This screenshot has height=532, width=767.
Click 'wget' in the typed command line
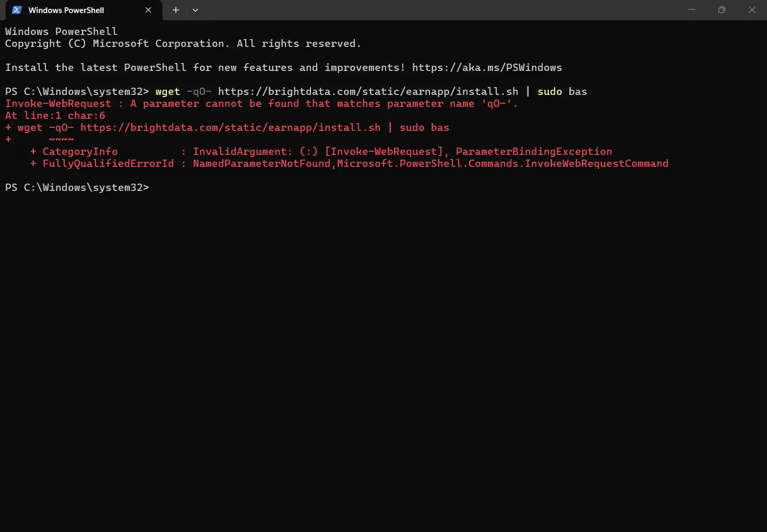tap(167, 92)
